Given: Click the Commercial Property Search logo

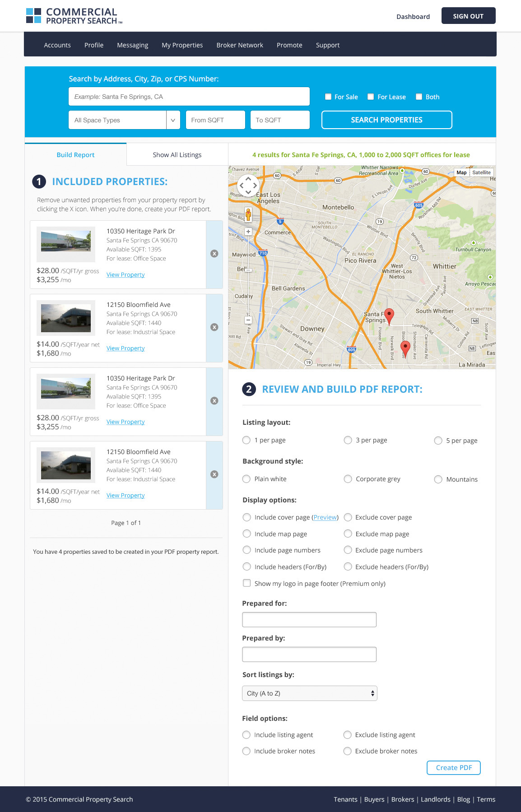Looking at the screenshot, I should (x=74, y=16).
